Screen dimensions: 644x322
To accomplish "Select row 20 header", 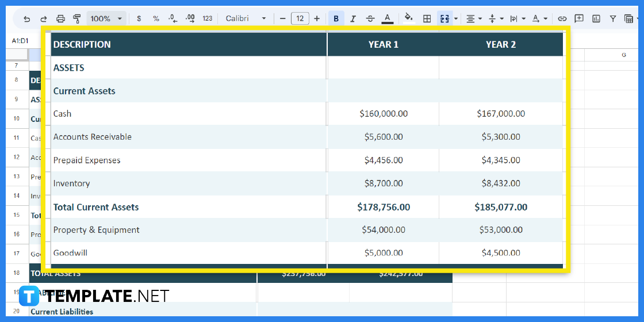I will pos(17,311).
